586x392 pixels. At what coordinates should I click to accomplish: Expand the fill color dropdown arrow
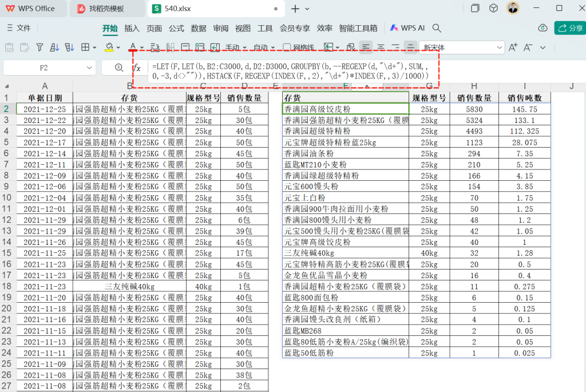click(118, 47)
